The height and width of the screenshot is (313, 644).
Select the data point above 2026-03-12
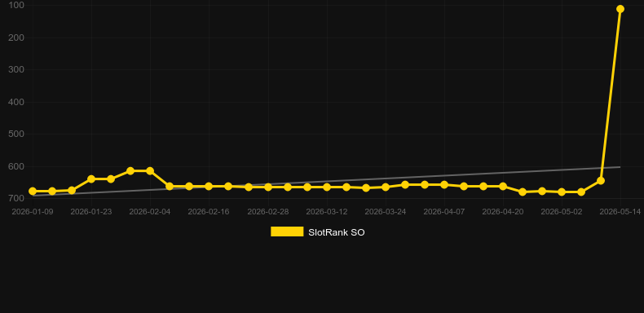point(327,187)
